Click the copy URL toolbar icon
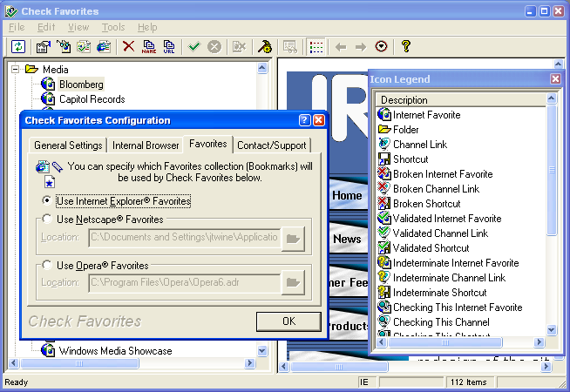The image size is (570, 392). tap(169, 46)
